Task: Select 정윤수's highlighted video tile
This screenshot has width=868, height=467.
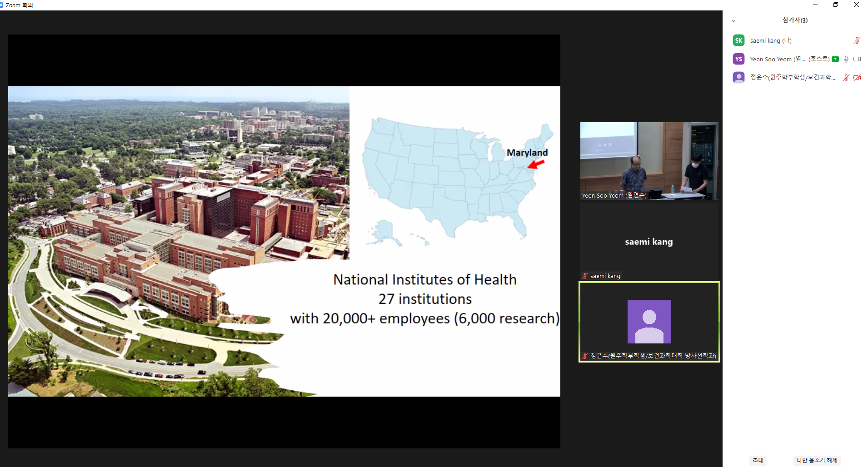Action: tap(649, 322)
